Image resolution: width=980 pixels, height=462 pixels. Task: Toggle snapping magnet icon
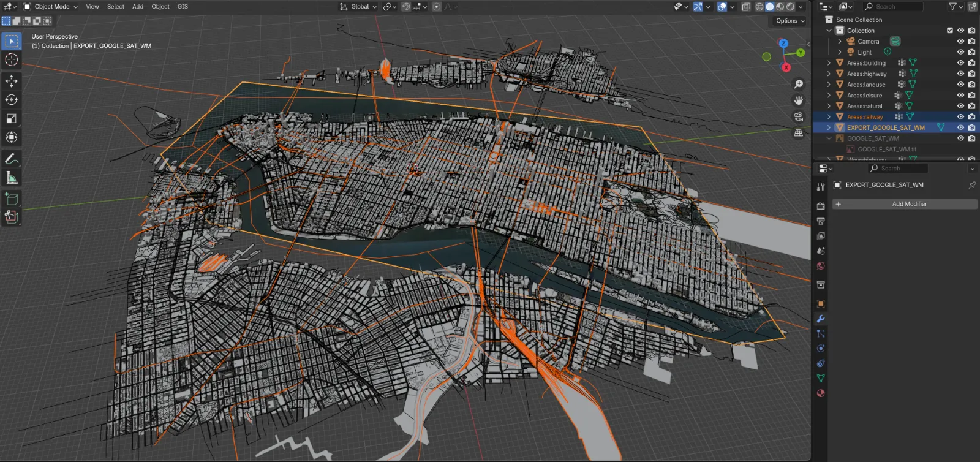(x=406, y=7)
